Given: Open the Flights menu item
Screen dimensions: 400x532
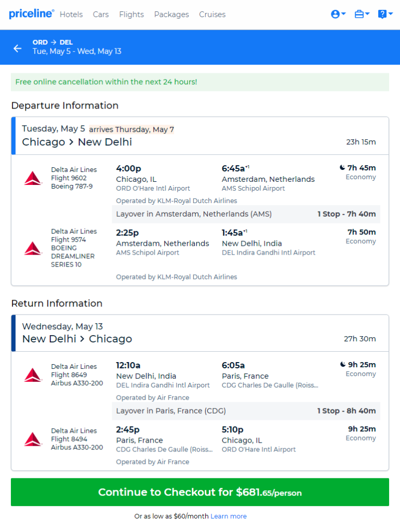Looking at the screenshot, I should pyautogui.click(x=131, y=15).
